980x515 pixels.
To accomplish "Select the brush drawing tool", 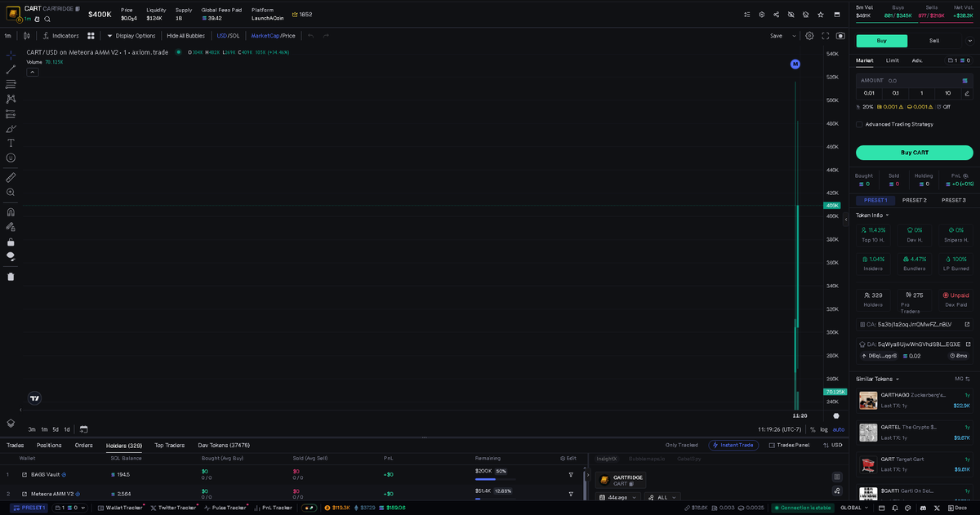I will coord(11,128).
